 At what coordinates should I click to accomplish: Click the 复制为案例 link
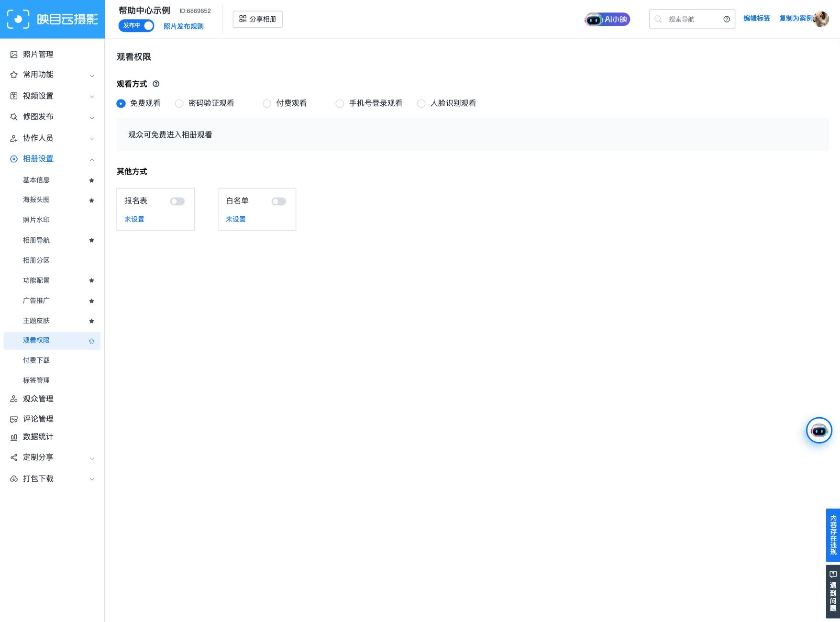pos(796,18)
